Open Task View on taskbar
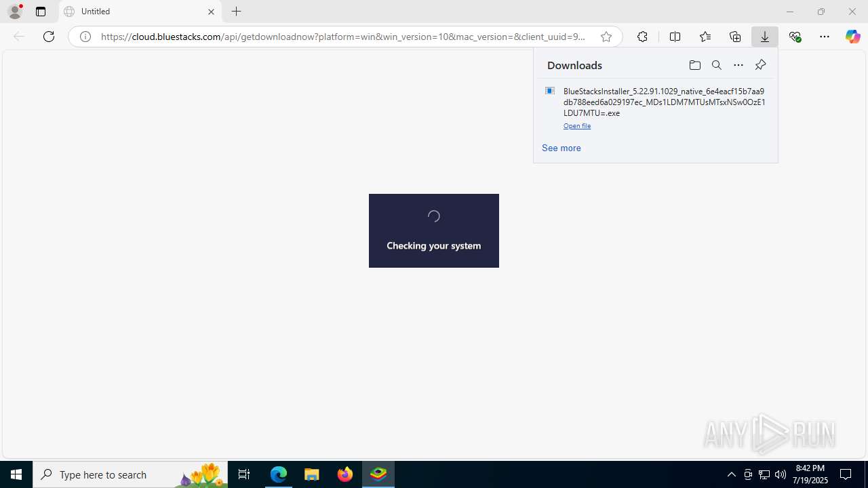Image resolution: width=868 pixels, height=488 pixels. tap(244, 474)
